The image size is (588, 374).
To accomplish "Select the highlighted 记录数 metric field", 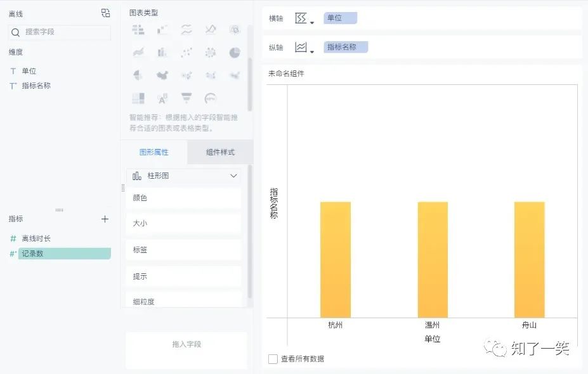I will pyautogui.click(x=65, y=254).
